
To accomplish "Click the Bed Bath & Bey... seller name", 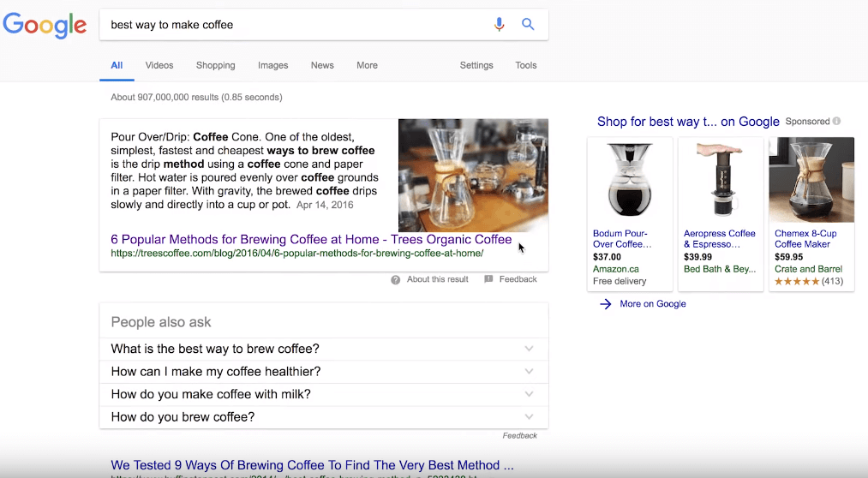I will click(x=720, y=269).
